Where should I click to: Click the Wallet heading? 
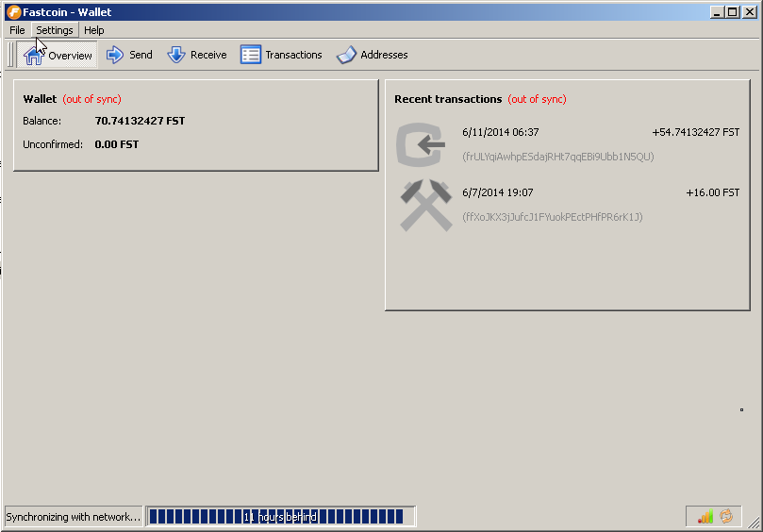[x=40, y=99]
